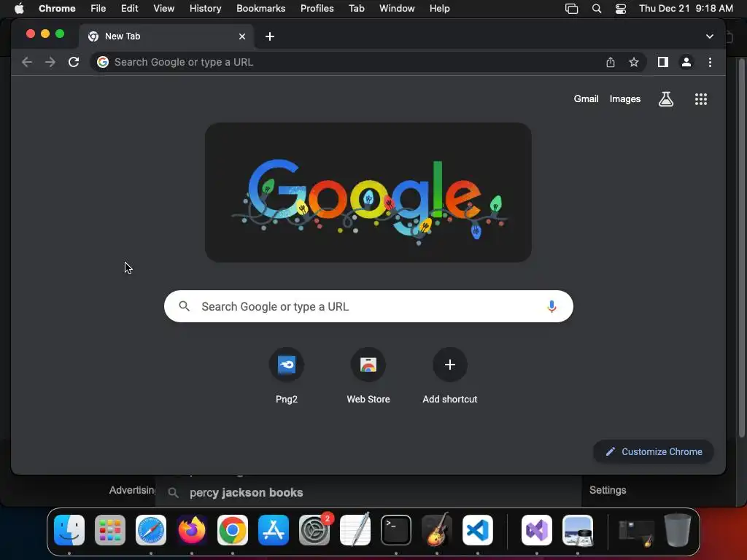The height and width of the screenshot is (560, 747).
Task: Open the Google apps grid
Action: [701, 99]
